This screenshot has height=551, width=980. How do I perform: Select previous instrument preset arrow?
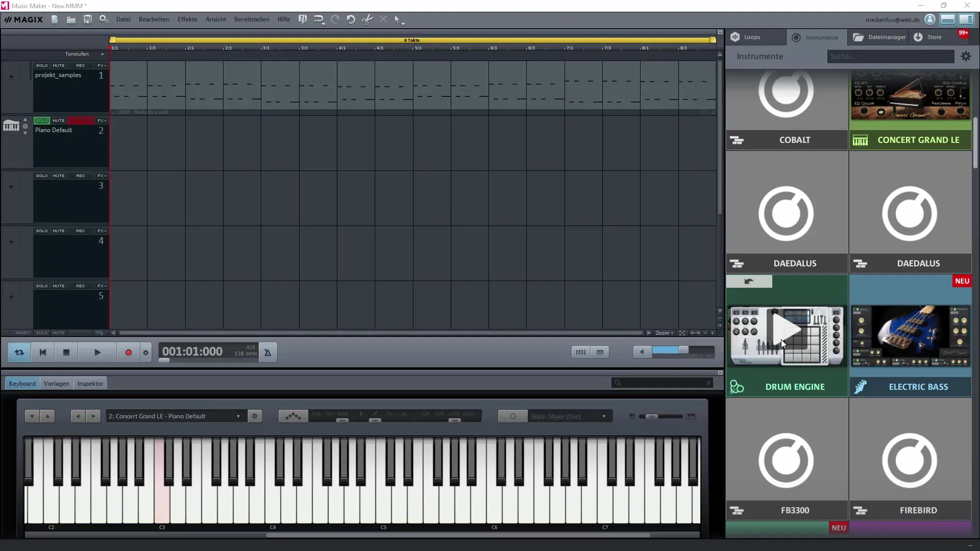78,416
